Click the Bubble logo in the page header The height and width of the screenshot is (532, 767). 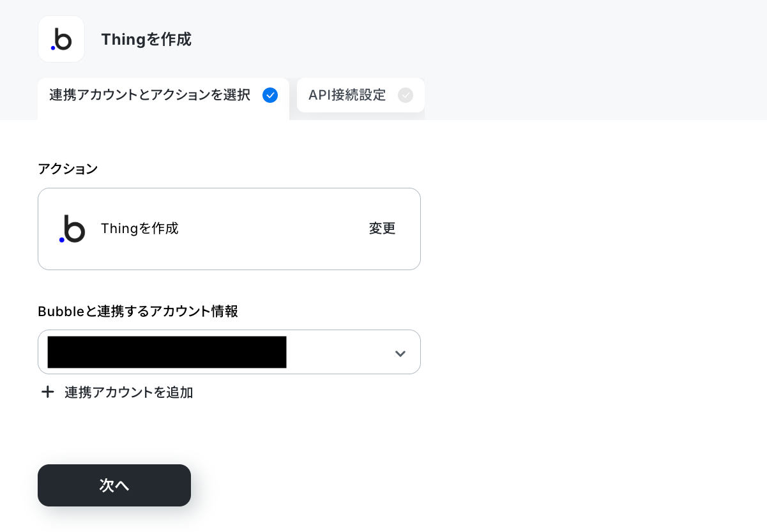coord(61,39)
